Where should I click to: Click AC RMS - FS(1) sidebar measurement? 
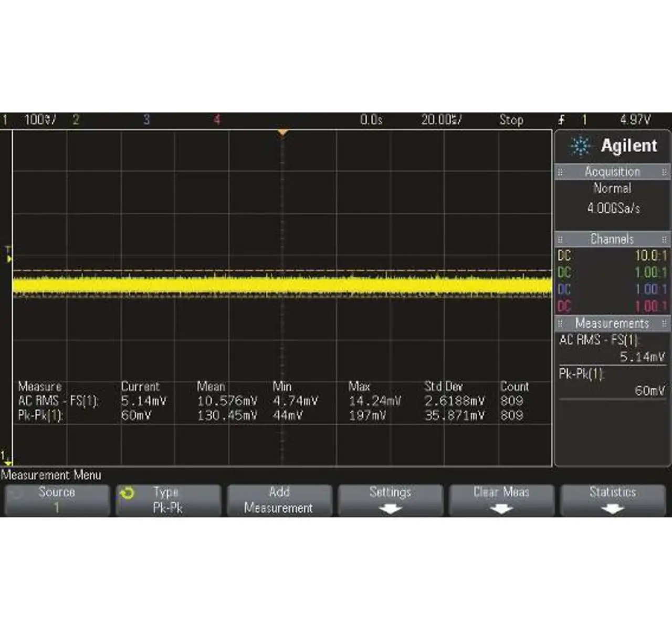click(x=599, y=340)
